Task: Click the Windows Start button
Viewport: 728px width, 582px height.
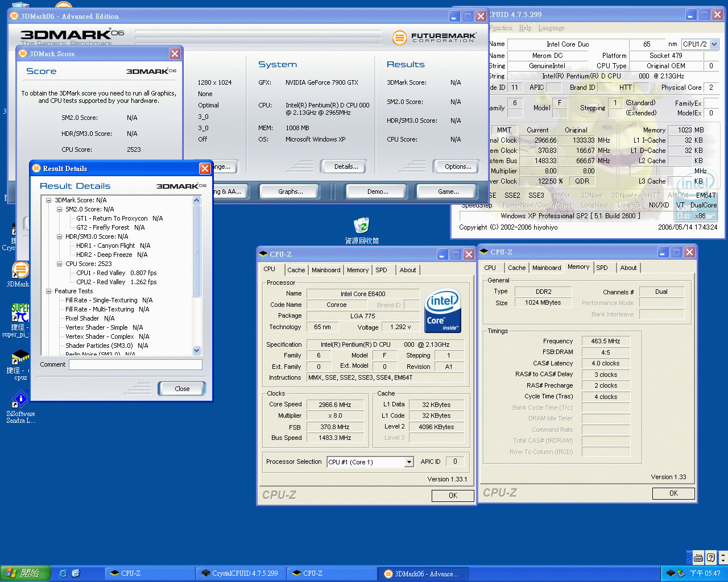Action: (26, 573)
